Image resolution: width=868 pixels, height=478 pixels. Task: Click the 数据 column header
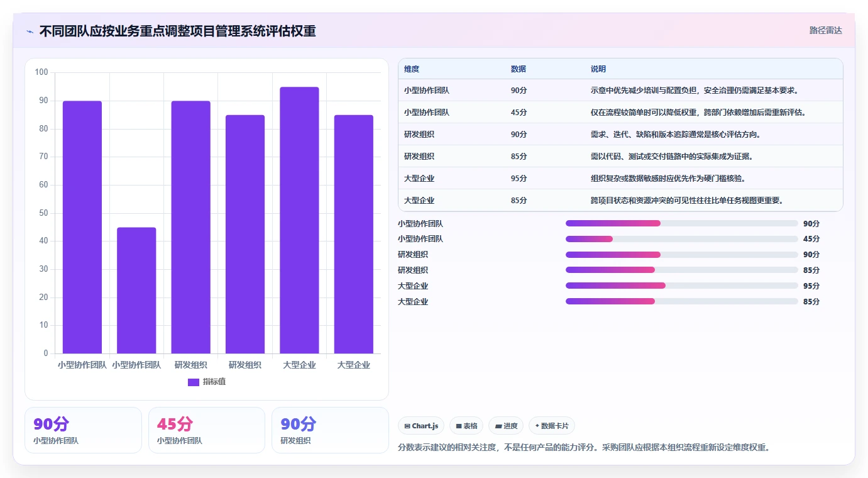[519, 69]
